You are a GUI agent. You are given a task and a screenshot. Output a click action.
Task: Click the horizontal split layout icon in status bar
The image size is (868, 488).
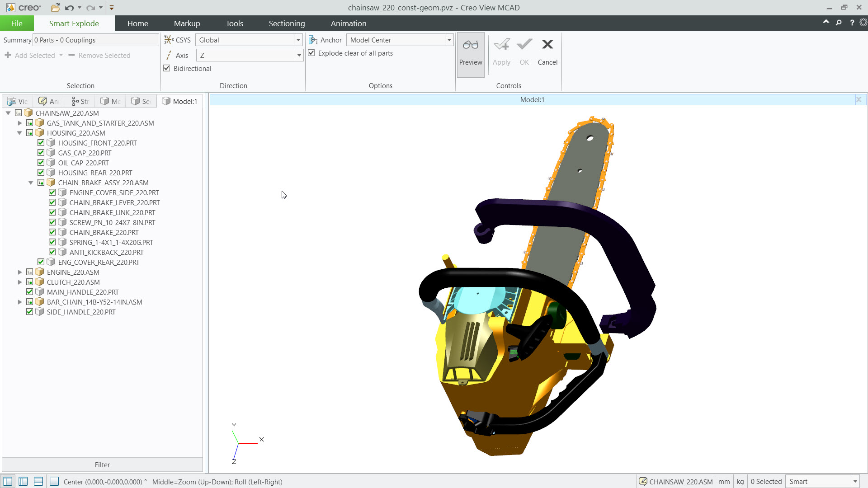[x=38, y=482]
